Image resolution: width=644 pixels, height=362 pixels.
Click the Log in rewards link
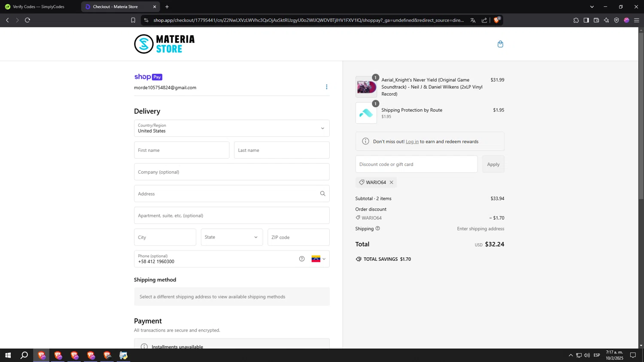point(412,142)
